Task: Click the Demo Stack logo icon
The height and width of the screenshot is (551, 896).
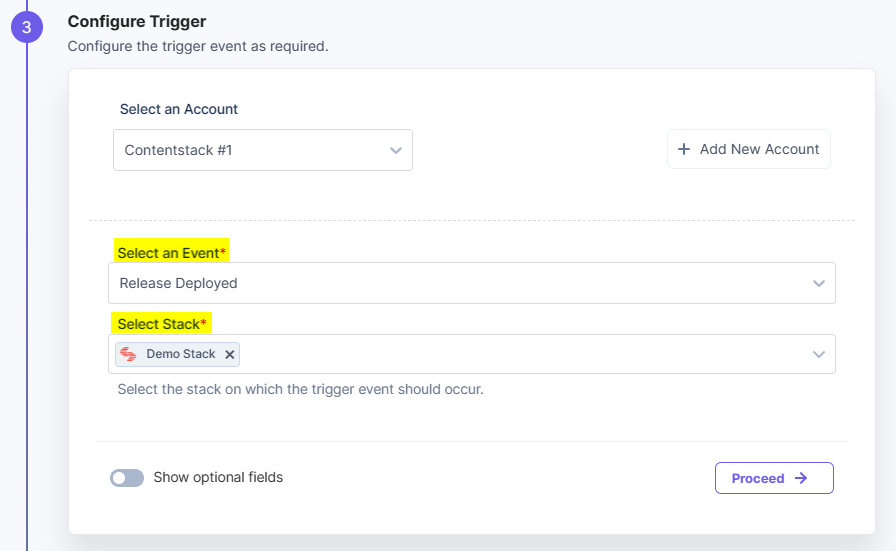Action: pos(128,354)
